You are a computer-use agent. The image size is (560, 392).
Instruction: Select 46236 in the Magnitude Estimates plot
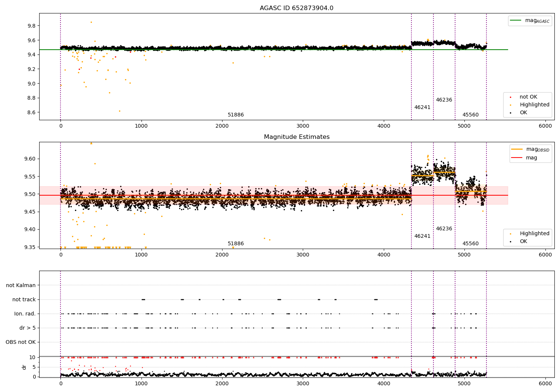coord(444,229)
